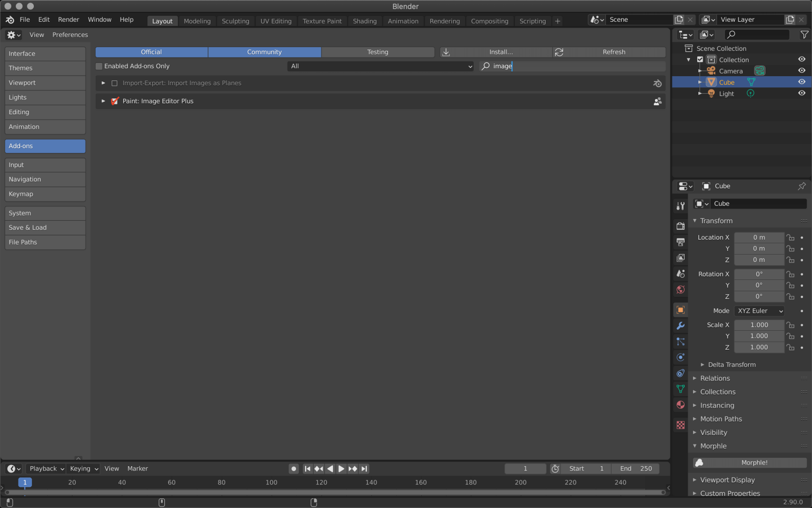Toggle Enabled Add-ons Only filter
Screen dimensions: 812x508
99,66
